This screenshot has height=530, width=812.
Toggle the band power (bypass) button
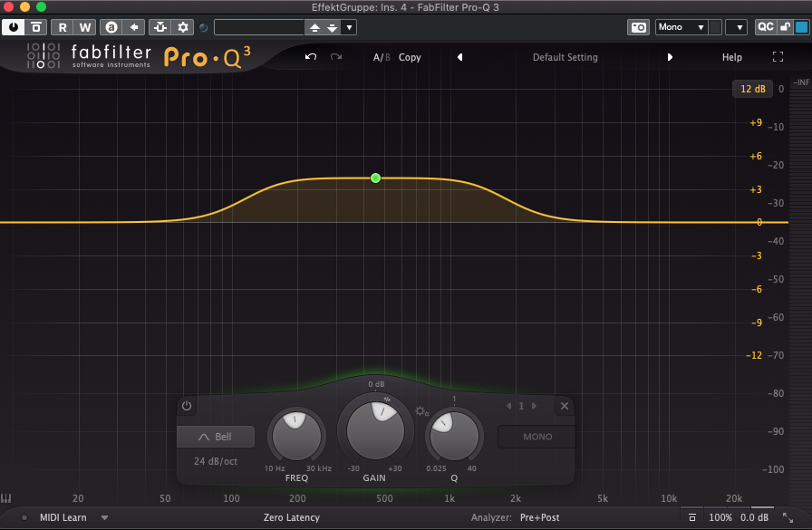(x=187, y=406)
